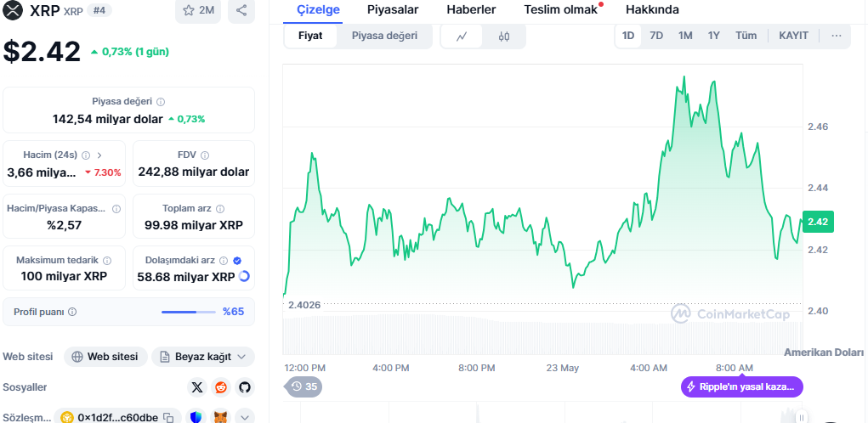Click the Amerikan Doları currency label
Image resolution: width=868 pixels, height=423 pixels.
click(x=824, y=352)
